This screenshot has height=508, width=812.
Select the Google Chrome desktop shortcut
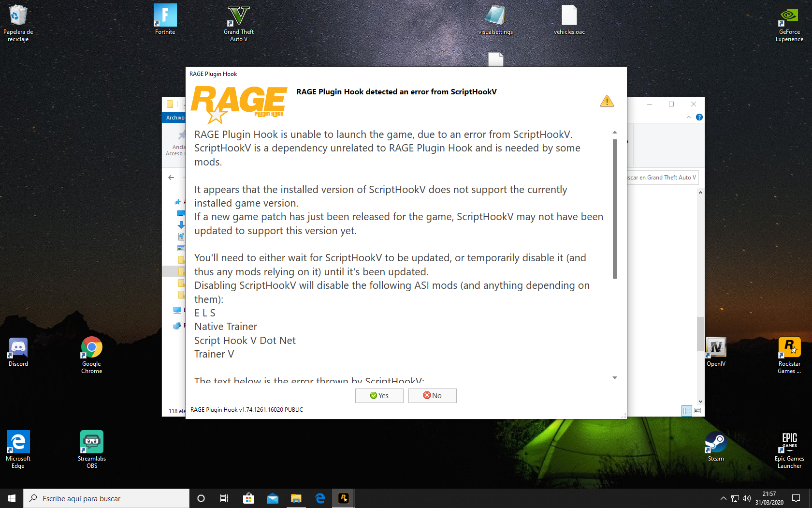(92, 355)
